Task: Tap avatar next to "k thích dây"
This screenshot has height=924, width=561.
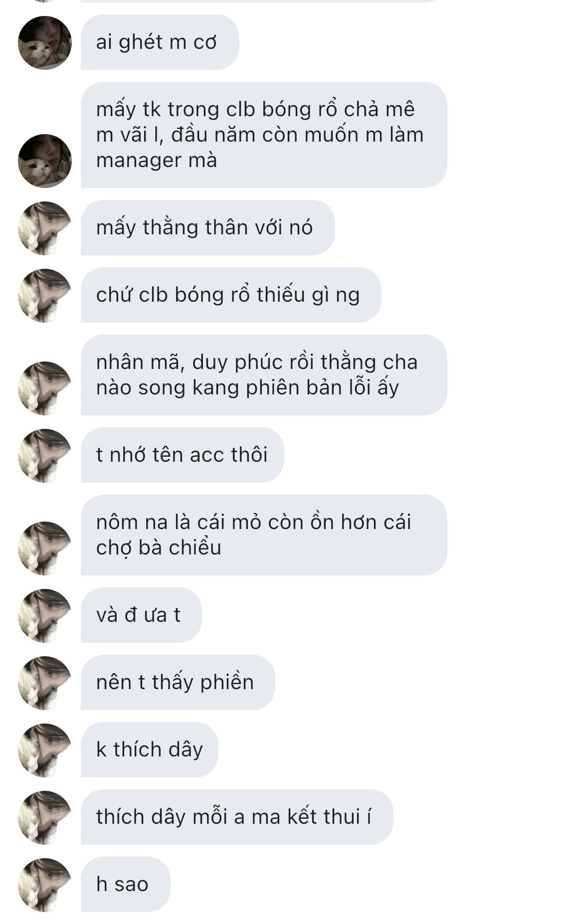Action: pos(45,750)
